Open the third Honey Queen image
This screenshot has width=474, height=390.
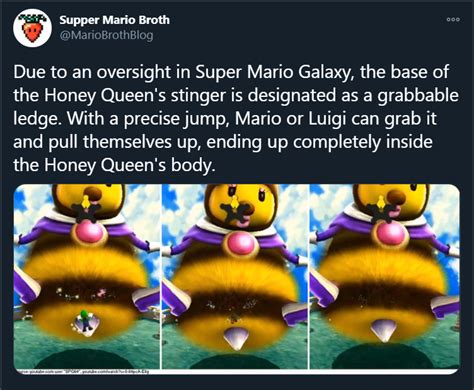(x=385, y=277)
